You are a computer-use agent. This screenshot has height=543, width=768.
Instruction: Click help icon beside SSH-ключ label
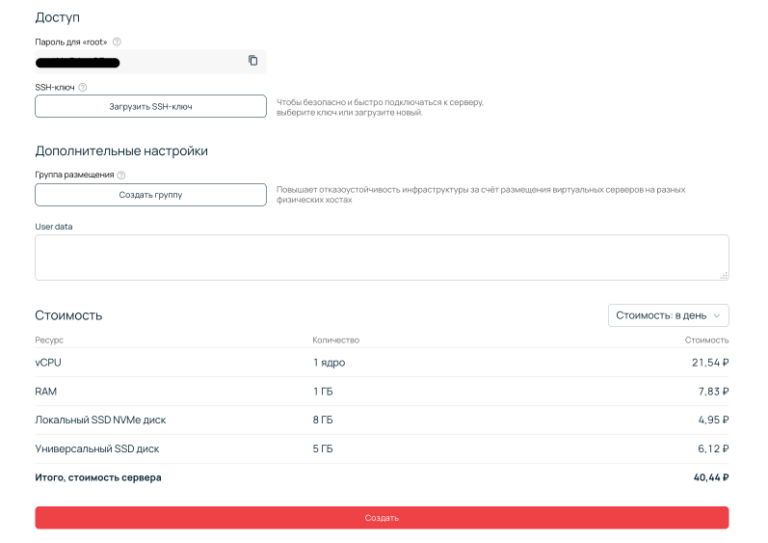[83, 88]
